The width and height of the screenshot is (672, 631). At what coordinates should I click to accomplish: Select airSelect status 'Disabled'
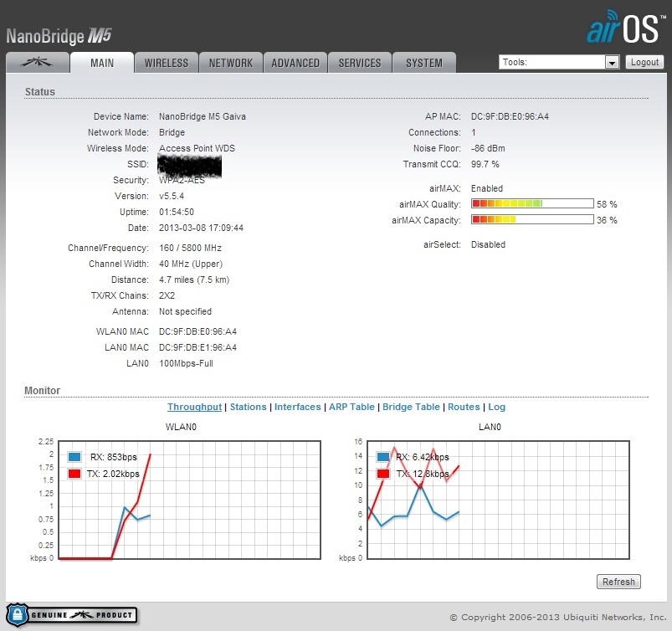(x=488, y=244)
